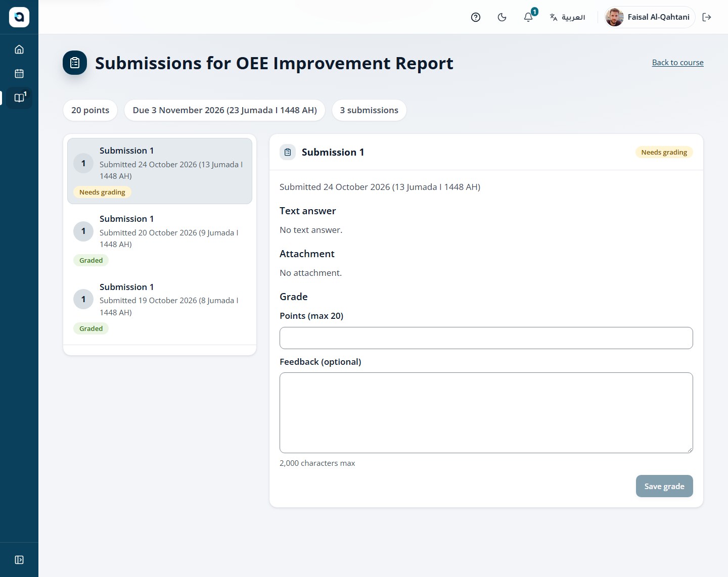
Task: Select the submission from 24 October 2026
Action: [x=160, y=171]
